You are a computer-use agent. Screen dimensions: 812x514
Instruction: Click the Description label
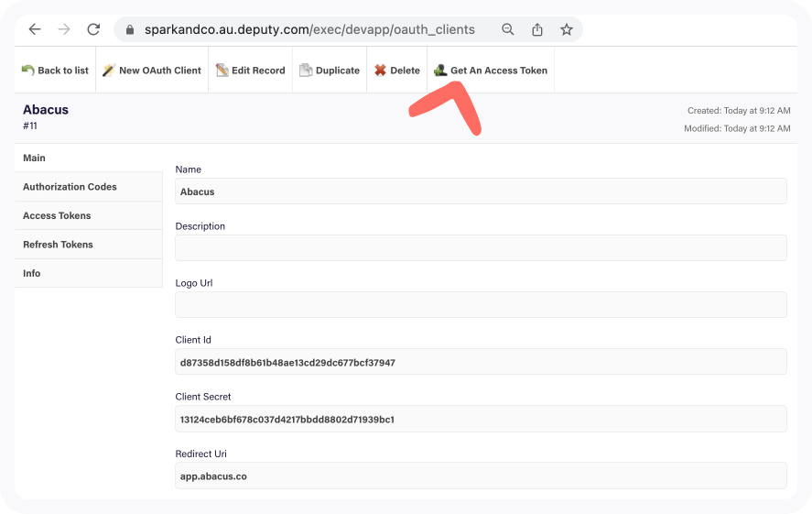pyautogui.click(x=200, y=226)
